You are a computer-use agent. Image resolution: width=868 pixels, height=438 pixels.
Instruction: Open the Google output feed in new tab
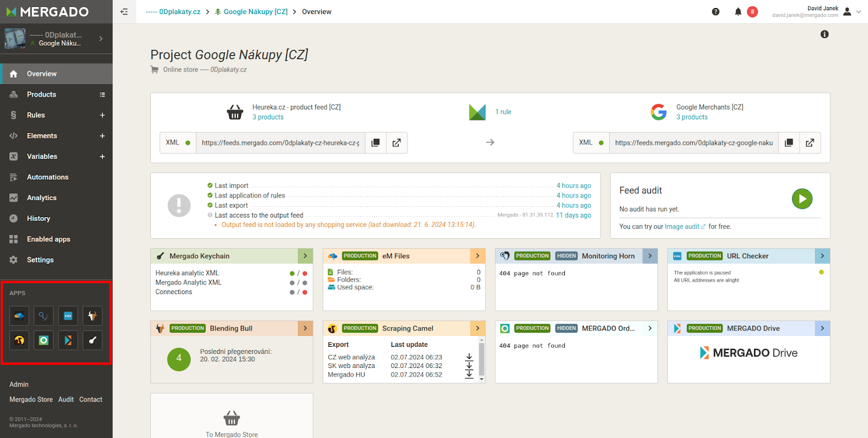(x=810, y=143)
